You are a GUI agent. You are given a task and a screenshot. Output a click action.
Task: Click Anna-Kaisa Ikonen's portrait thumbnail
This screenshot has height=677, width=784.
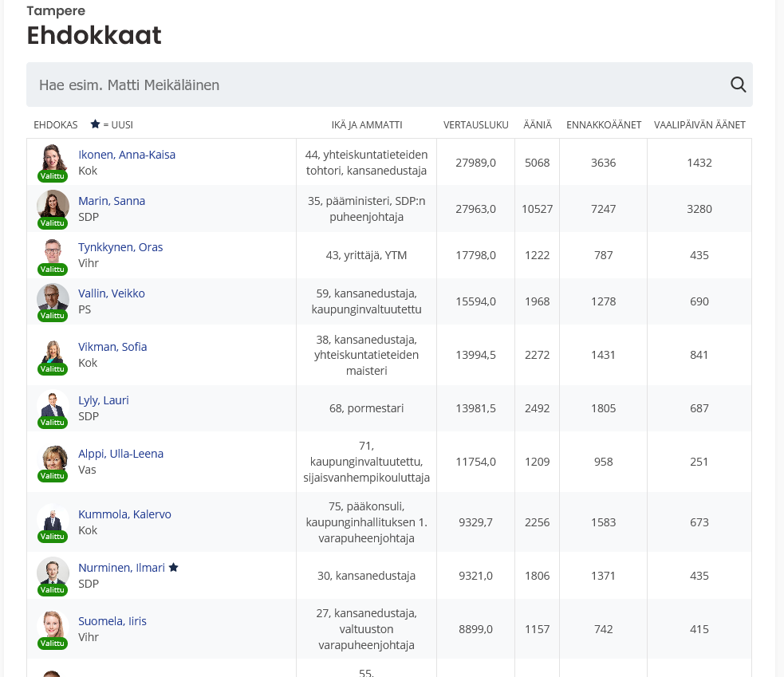pyautogui.click(x=53, y=159)
